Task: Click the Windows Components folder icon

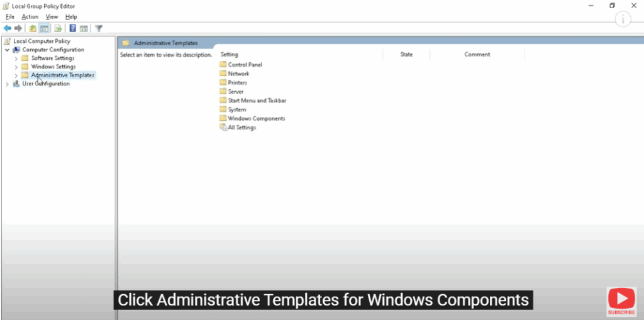Action: 223,118
